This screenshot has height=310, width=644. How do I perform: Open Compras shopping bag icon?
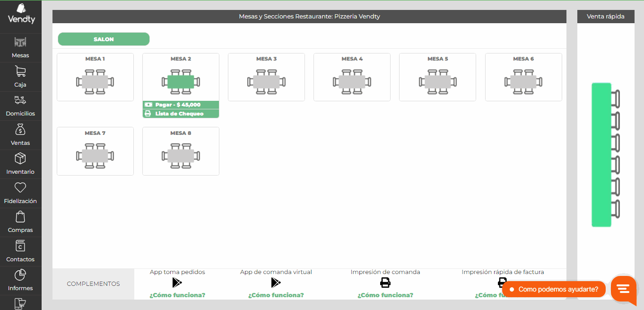(x=20, y=217)
